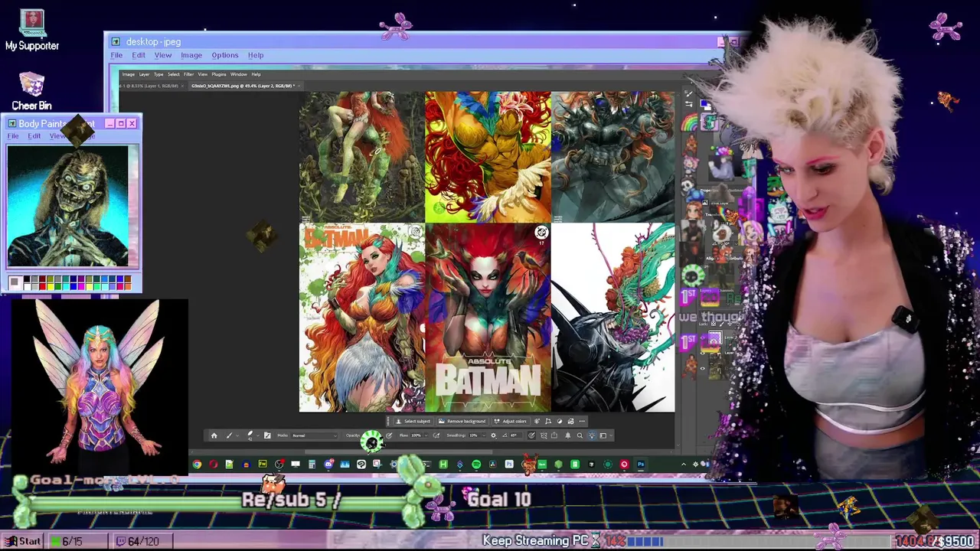Open the blend Mode Normal dropdown
Image resolution: width=980 pixels, height=551 pixels.
click(x=314, y=435)
